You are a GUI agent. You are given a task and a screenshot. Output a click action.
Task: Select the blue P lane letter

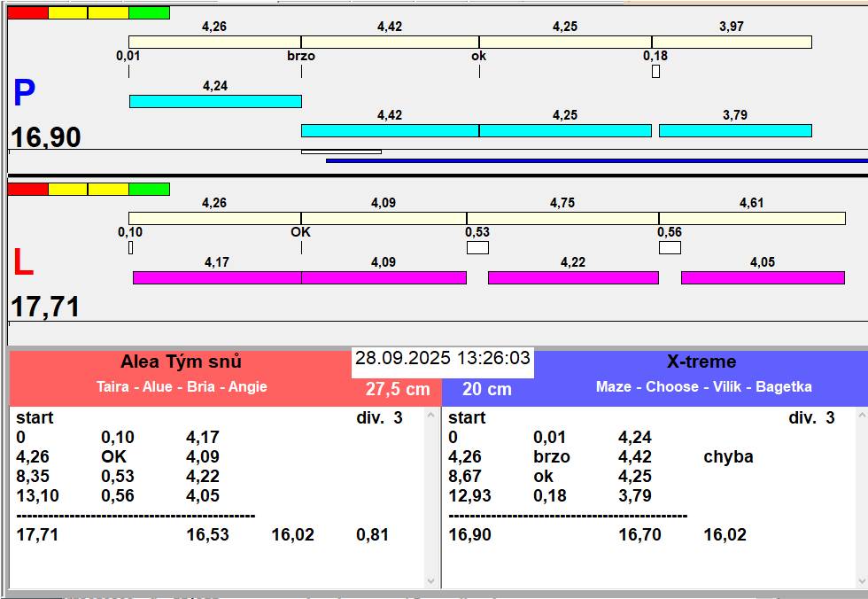[24, 94]
